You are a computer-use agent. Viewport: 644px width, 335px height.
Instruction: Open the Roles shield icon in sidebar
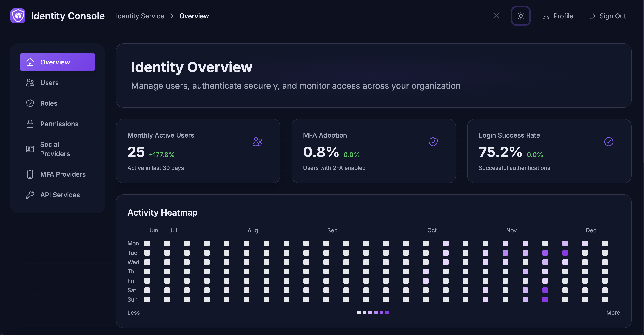click(30, 103)
